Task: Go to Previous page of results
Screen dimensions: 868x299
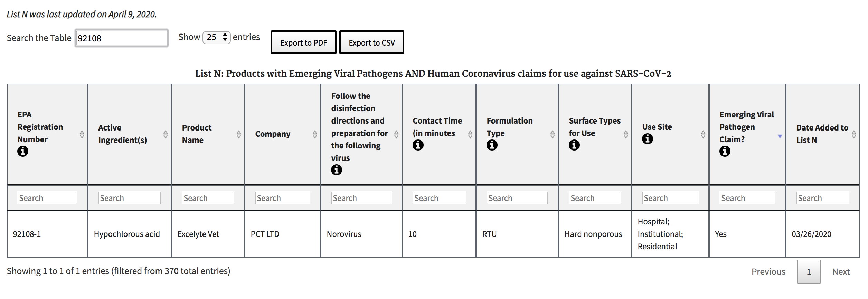Action: pyautogui.click(x=768, y=272)
